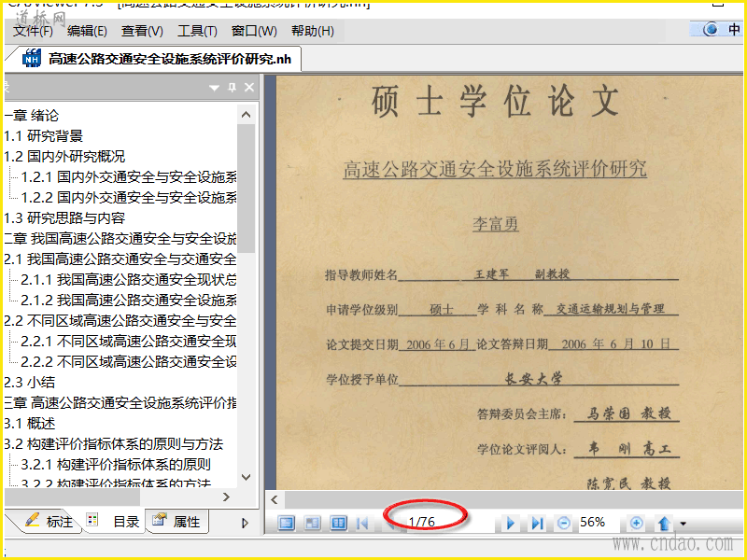Viewport: 747px width, 560px height.
Task: Switch to the 属性 sidebar tab
Action: pos(176,522)
